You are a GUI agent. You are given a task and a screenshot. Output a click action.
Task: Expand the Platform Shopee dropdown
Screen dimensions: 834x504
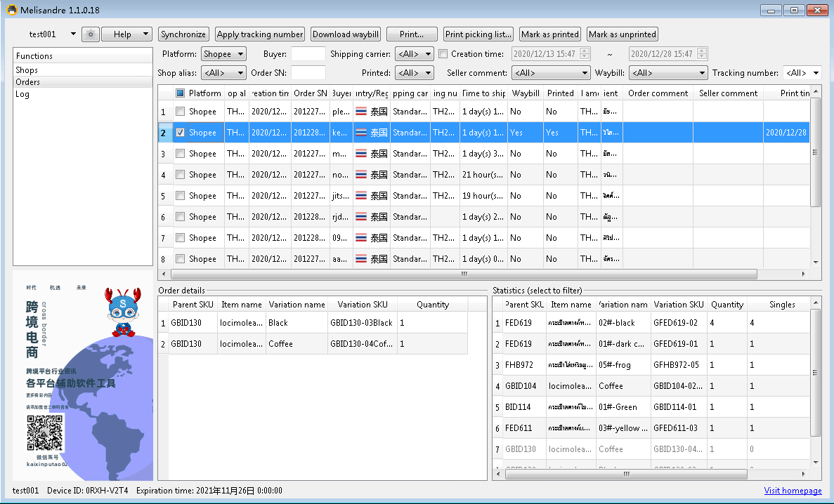click(x=223, y=53)
